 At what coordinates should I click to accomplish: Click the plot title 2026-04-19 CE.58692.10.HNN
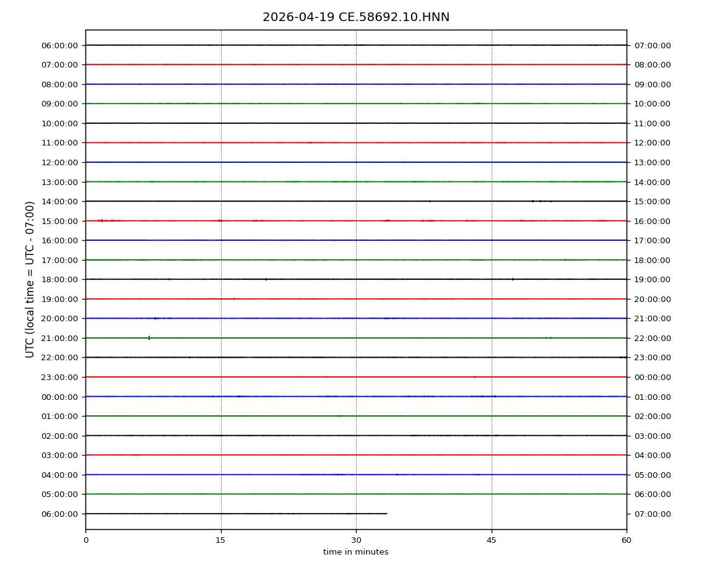tap(356, 17)
